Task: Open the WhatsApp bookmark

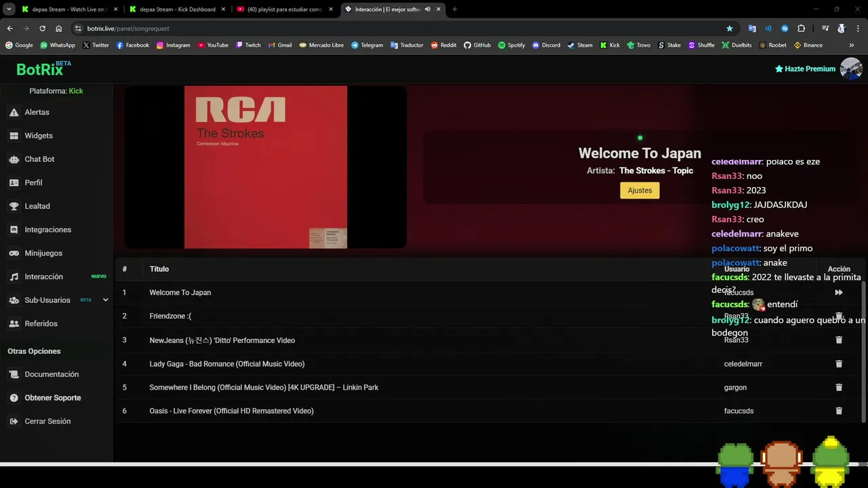Action: [x=57, y=45]
